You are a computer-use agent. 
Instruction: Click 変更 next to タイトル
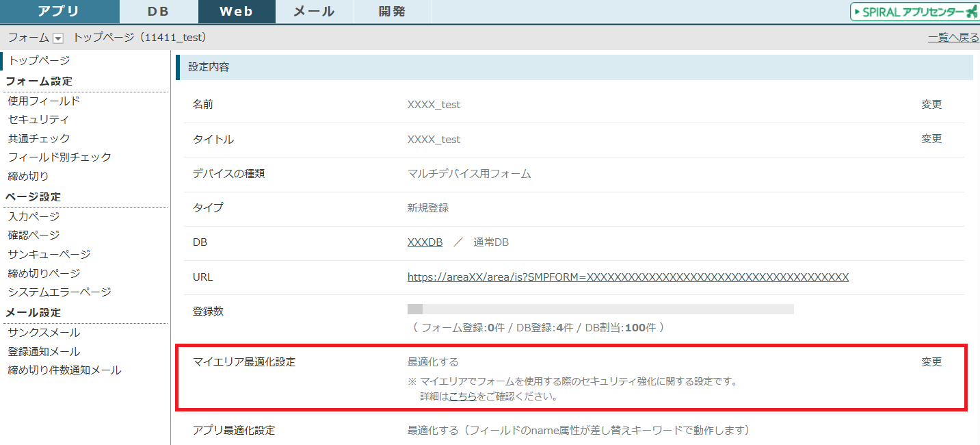[x=931, y=138]
